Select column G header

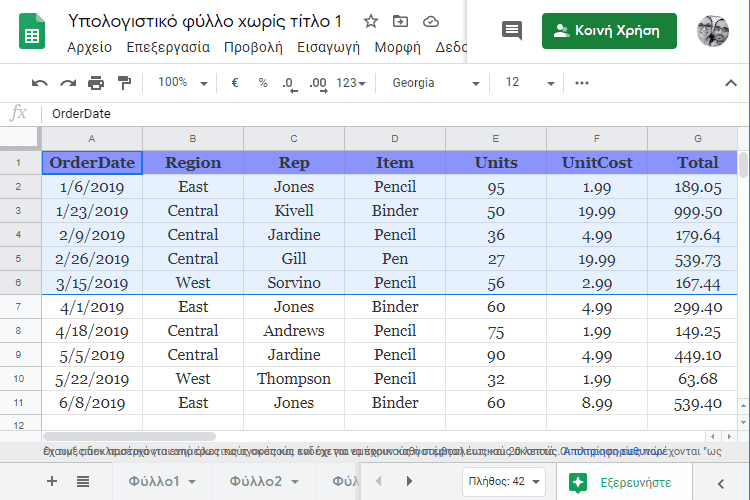coord(693,139)
